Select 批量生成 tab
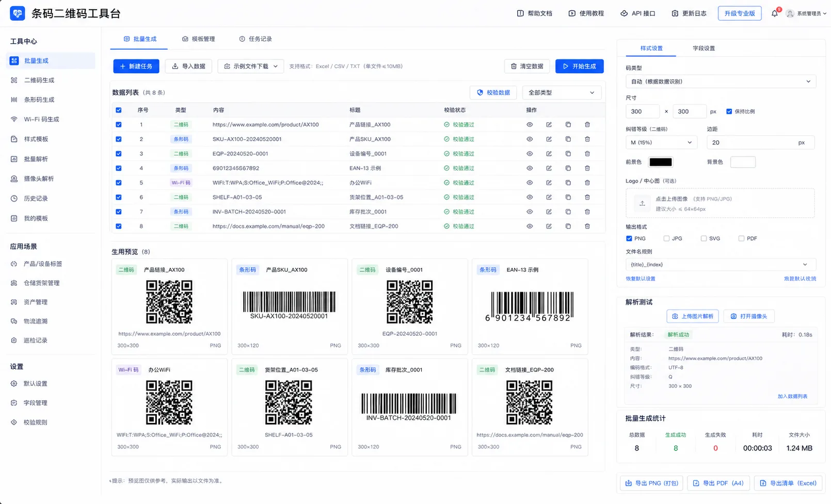831x504 pixels. pyautogui.click(x=140, y=39)
